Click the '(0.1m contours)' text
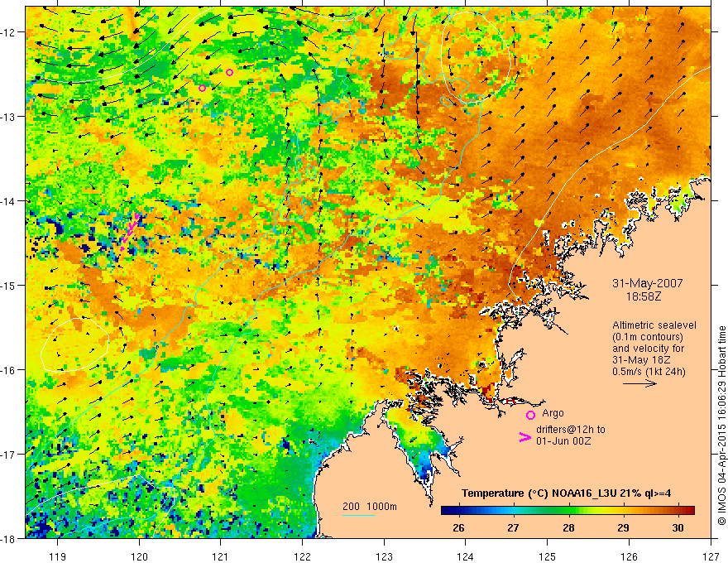Image resolution: width=728 pixels, height=563 pixels. coord(648,337)
